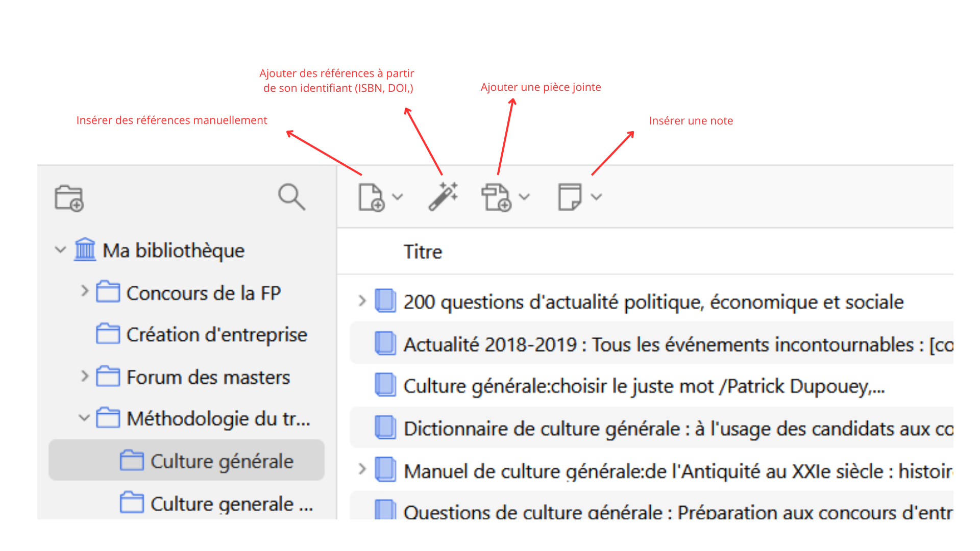Select the Actualité 2018-2019 item row
980x551 pixels.
[651, 343]
